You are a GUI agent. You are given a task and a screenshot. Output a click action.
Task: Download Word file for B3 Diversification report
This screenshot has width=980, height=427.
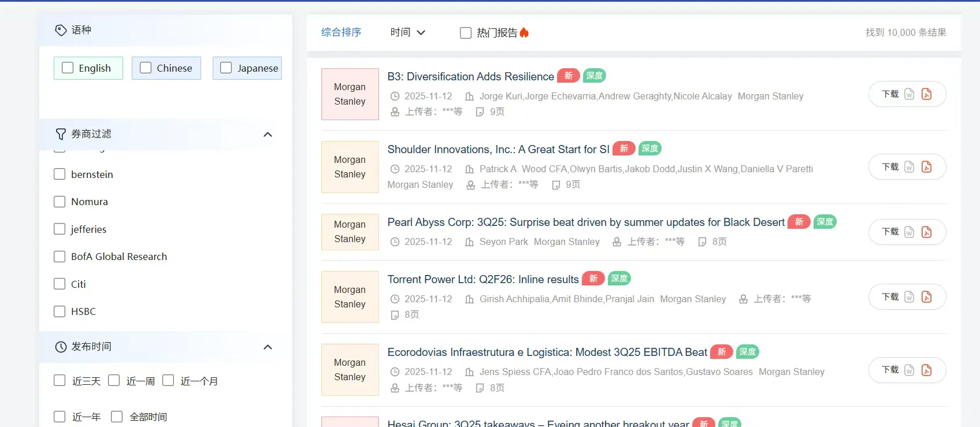[909, 94]
